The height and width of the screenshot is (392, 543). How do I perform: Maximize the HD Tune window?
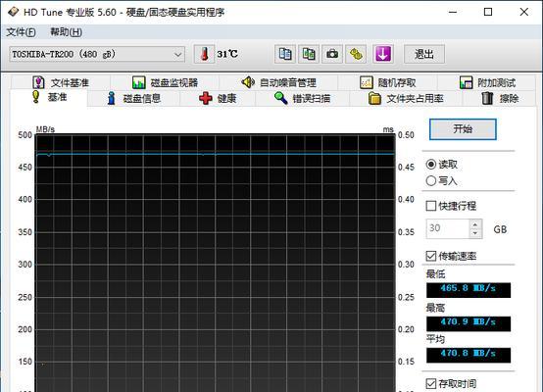coord(488,12)
